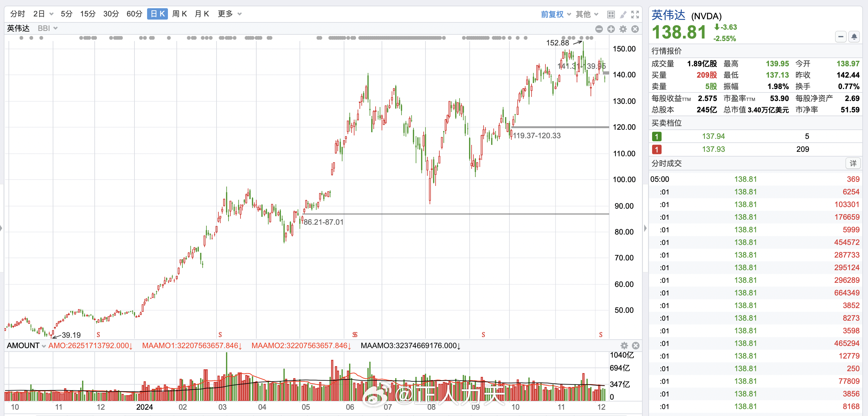Click the bid price 137.94
The image size is (868, 416).
[x=713, y=136]
